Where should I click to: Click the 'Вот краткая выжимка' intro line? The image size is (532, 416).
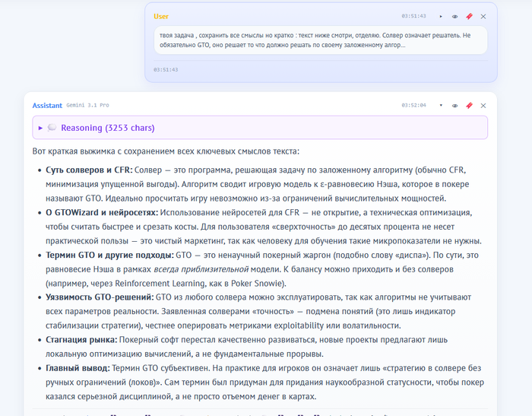tap(166, 151)
